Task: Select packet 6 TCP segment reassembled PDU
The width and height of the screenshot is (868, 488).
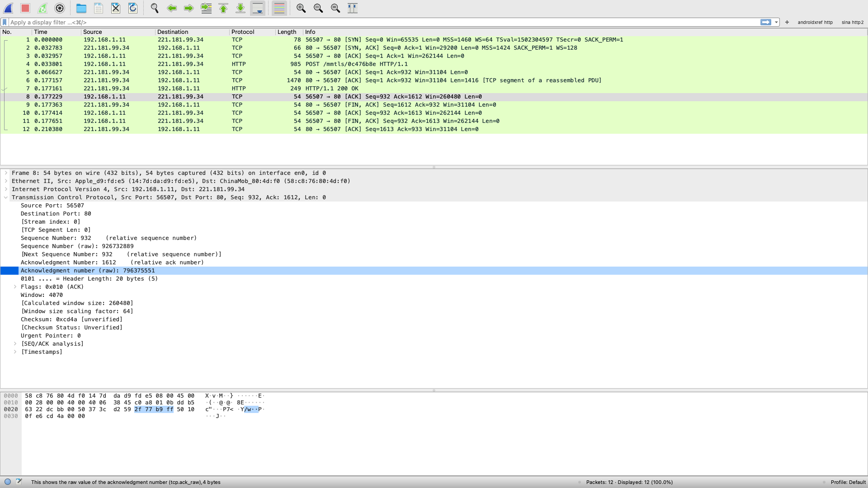Action: [434, 80]
